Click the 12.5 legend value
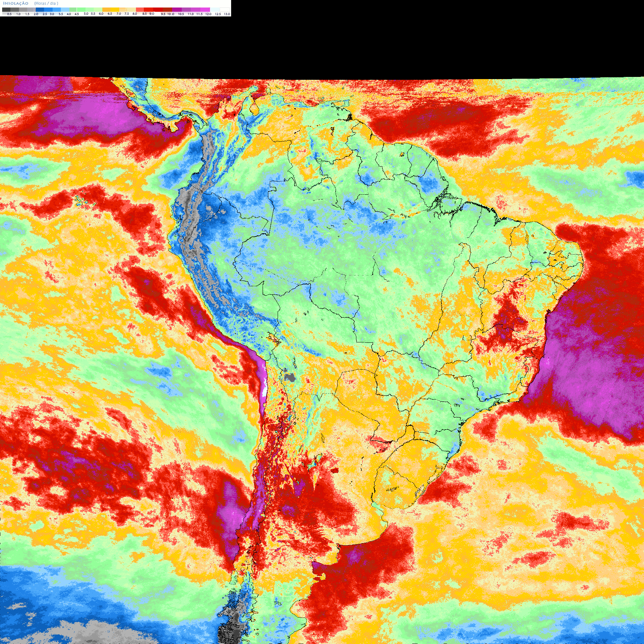The height and width of the screenshot is (644, 644). point(218,14)
